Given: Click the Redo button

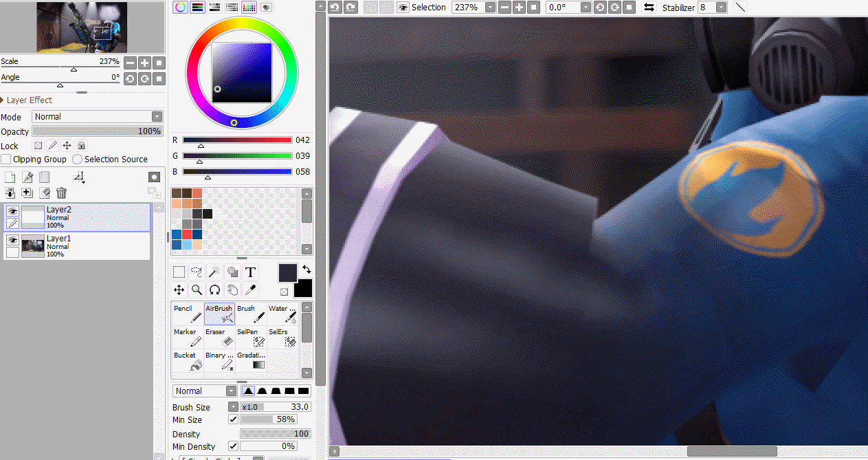Looking at the screenshot, I should tap(351, 7).
